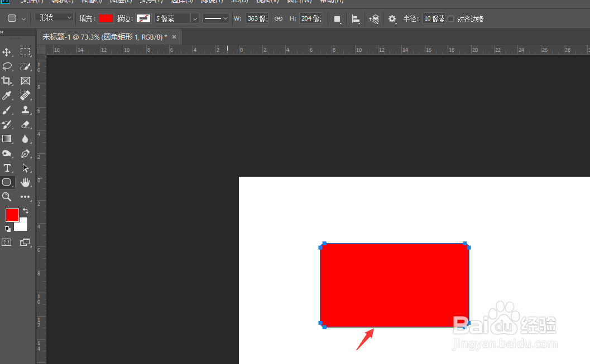
Task: Select the Hand tool
Action: 25,182
